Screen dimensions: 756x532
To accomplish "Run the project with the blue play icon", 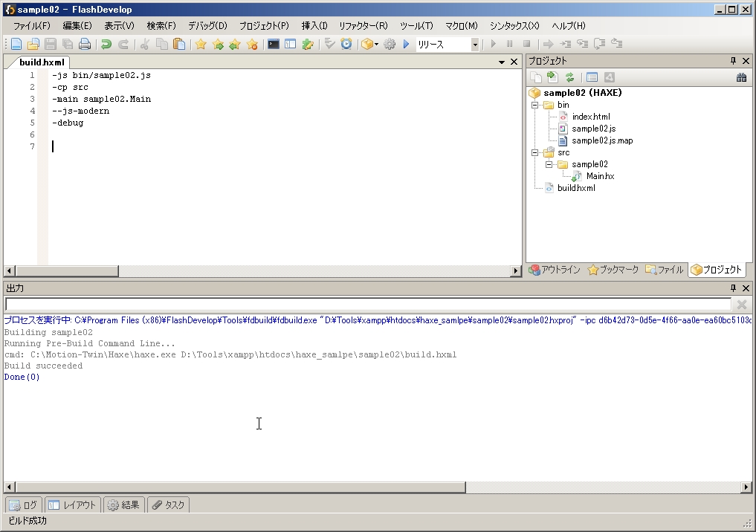I will [x=406, y=45].
